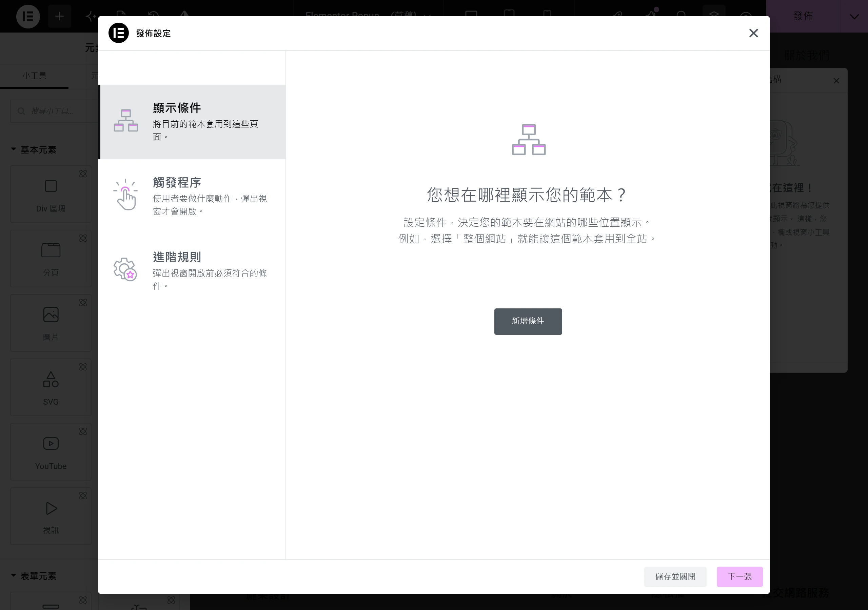The height and width of the screenshot is (610, 868).
Task: Click the text line starting with 例如，選擇
Action: coord(528,239)
